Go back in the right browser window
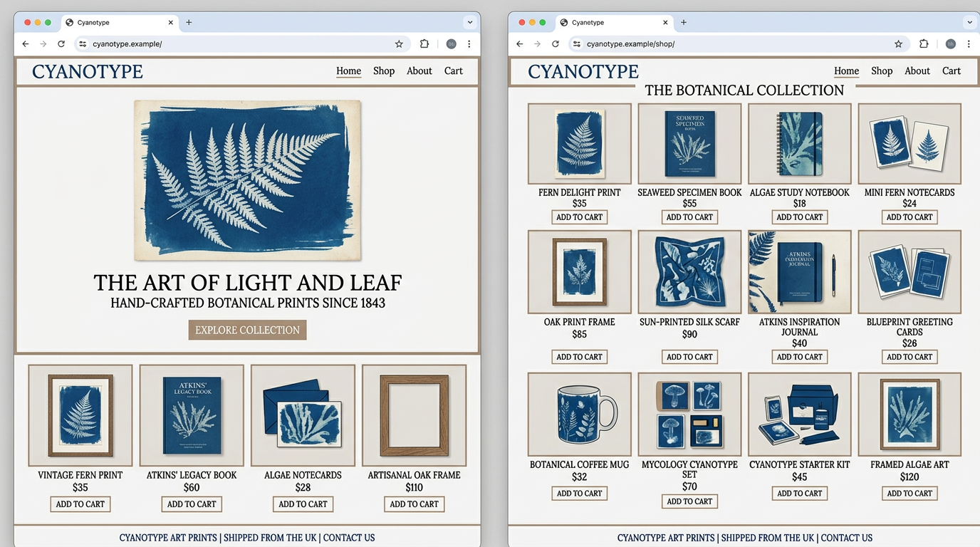980x547 pixels. point(519,44)
